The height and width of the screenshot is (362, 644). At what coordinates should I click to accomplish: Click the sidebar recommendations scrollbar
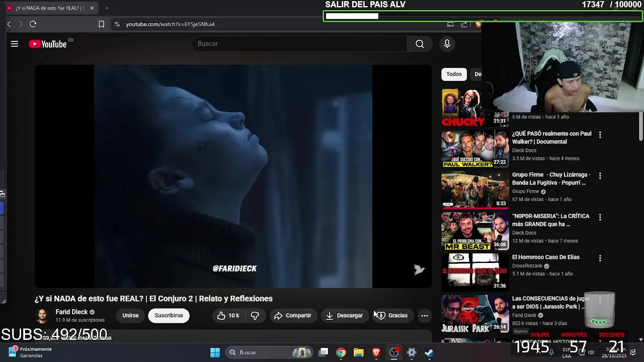(x=640, y=126)
